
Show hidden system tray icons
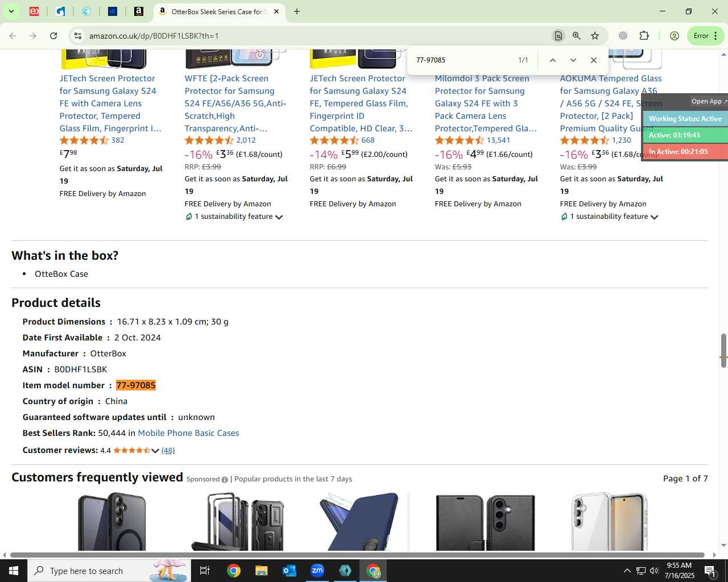click(x=627, y=571)
